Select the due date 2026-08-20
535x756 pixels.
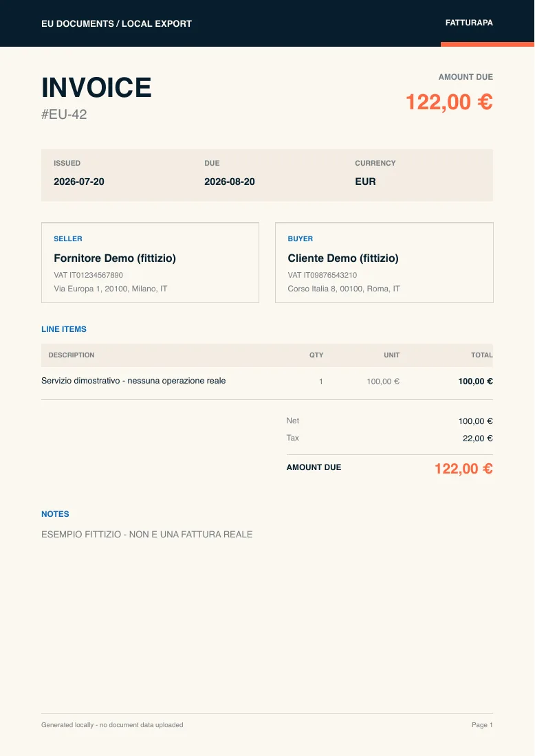coord(230,181)
